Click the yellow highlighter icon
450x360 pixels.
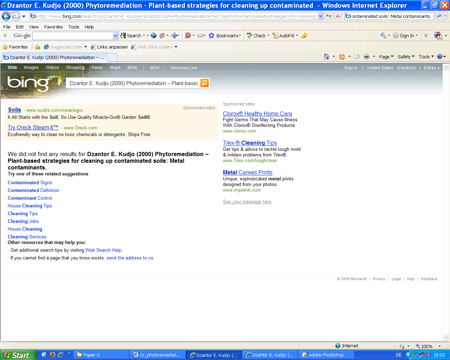coord(304,36)
